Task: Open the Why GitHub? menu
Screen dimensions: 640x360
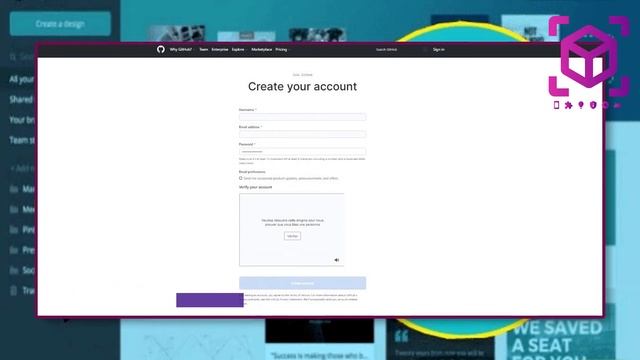Action: pyautogui.click(x=181, y=49)
